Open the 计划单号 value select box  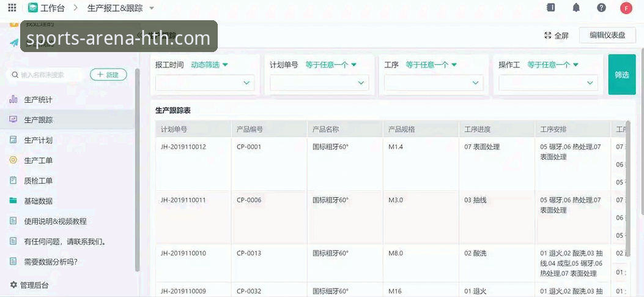point(319,83)
